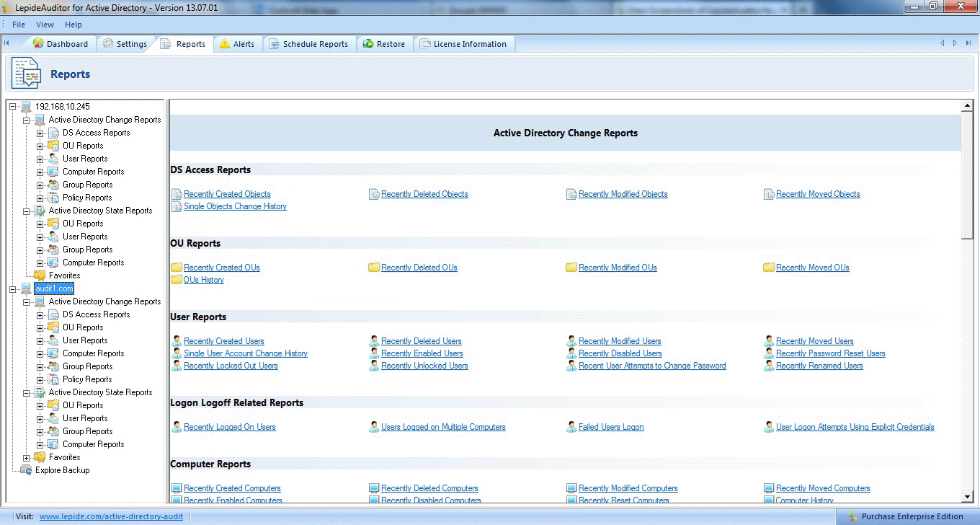980x525 pixels.
Task: Click the reports pane scrollbar down arrow
Action: pyautogui.click(x=967, y=497)
